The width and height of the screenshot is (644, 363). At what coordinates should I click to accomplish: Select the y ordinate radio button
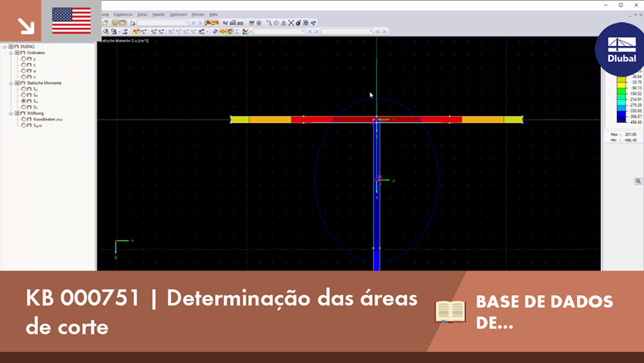tap(24, 59)
